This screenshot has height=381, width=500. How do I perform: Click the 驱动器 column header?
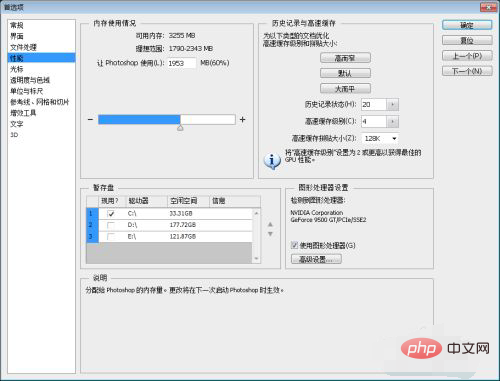(146, 201)
